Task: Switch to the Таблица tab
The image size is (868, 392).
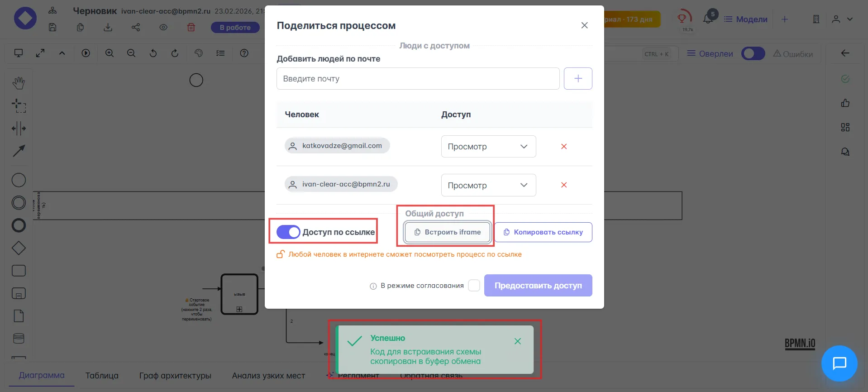Action: tap(102, 375)
